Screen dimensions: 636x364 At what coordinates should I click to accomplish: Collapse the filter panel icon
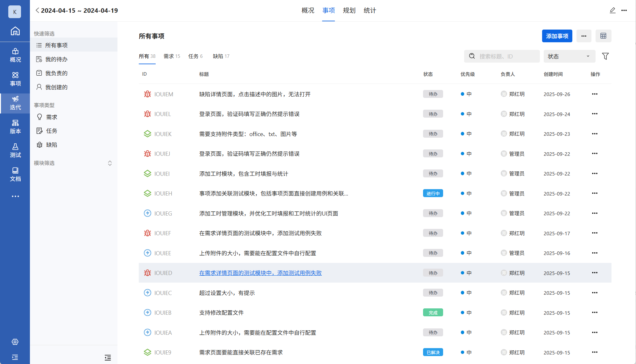(x=108, y=358)
